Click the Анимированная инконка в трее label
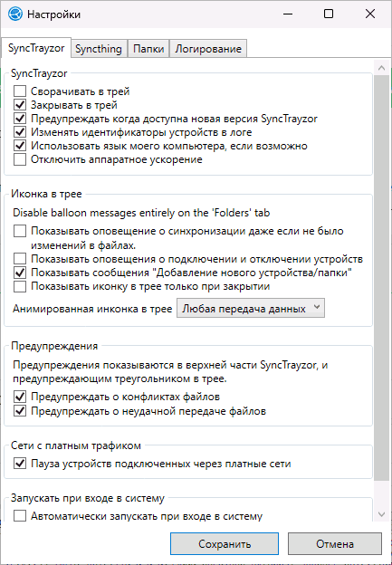 pos(92,309)
